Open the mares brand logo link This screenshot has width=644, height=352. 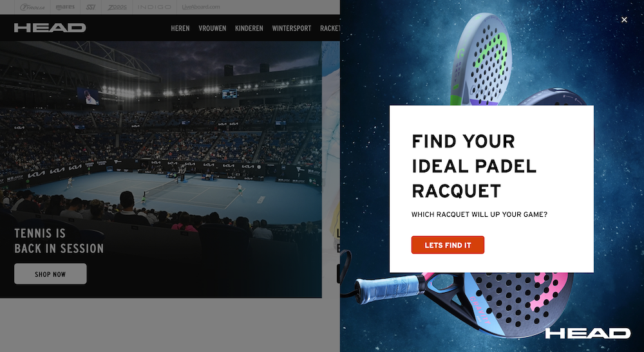click(65, 7)
